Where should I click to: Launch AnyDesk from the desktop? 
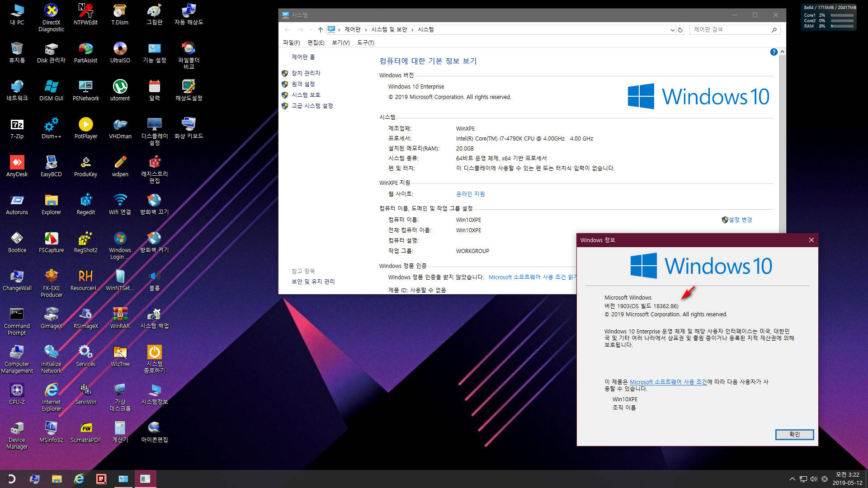pos(17,166)
